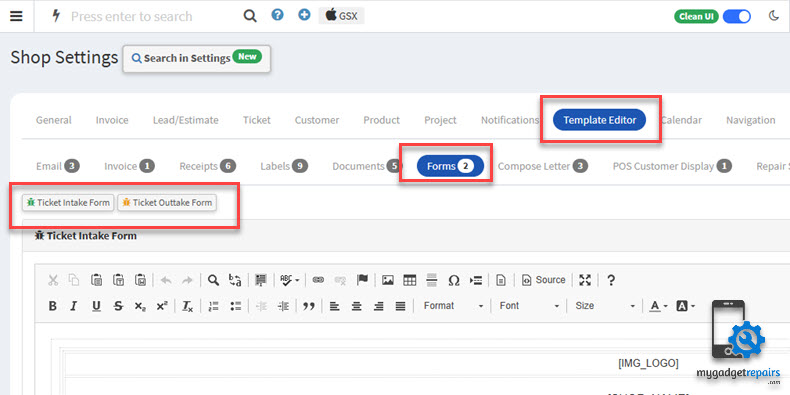
Task: Click the Insert Horizontal Line icon
Action: (432, 280)
